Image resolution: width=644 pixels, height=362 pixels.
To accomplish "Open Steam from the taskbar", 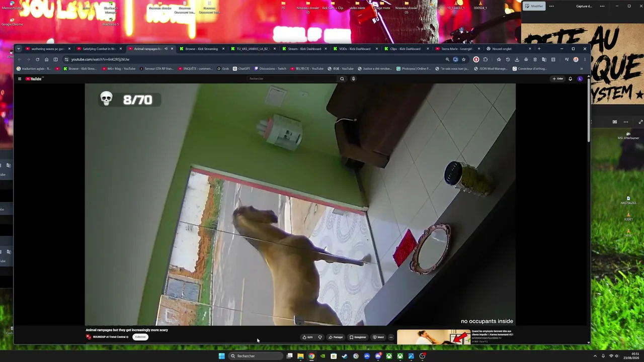I will pos(345,356).
